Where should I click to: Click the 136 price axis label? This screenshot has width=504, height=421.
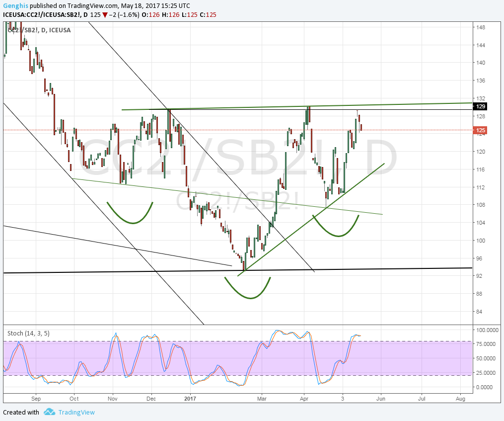(481, 81)
